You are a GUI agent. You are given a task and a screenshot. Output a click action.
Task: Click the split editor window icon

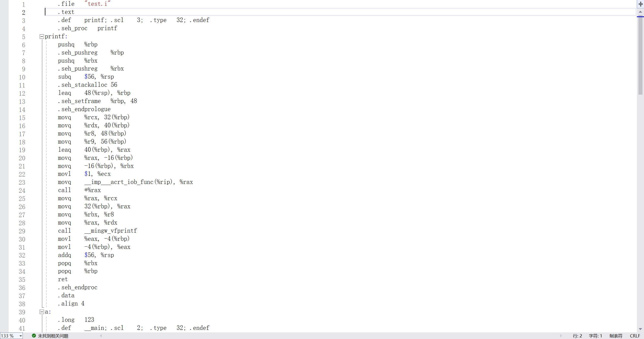point(640,4)
